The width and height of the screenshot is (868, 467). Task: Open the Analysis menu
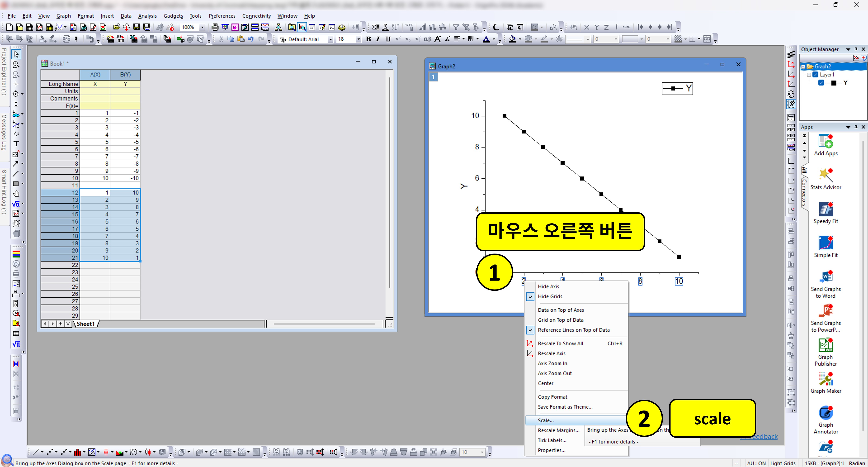click(x=147, y=16)
